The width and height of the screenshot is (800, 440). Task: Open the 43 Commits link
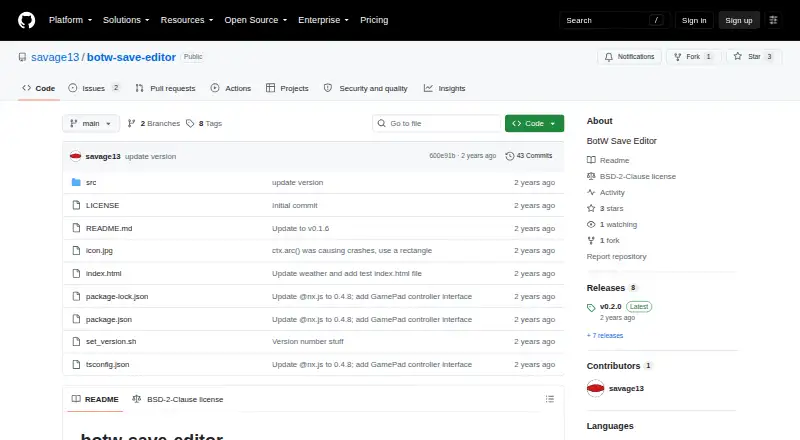(x=529, y=156)
